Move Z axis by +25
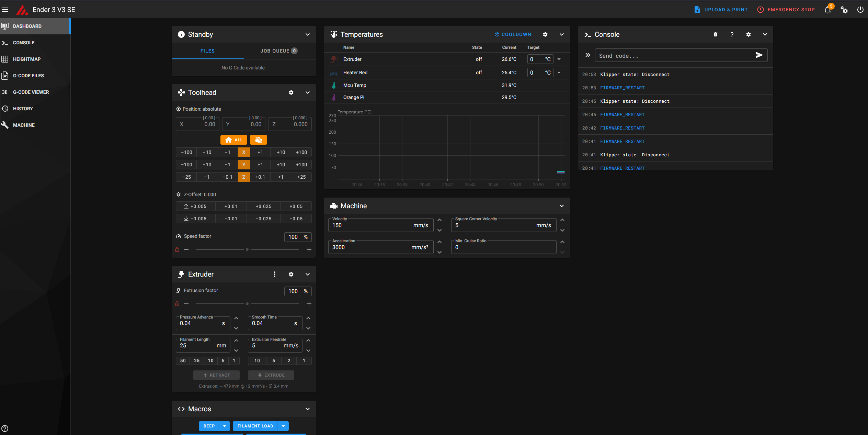Image resolution: width=868 pixels, height=435 pixels. [x=301, y=177]
